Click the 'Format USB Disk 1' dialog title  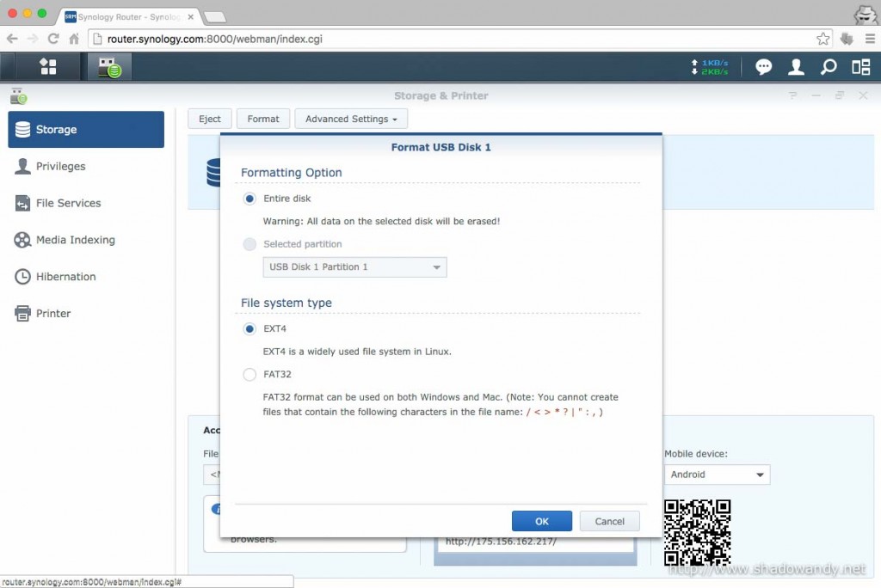pyautogui.click(x=441, y=147)
